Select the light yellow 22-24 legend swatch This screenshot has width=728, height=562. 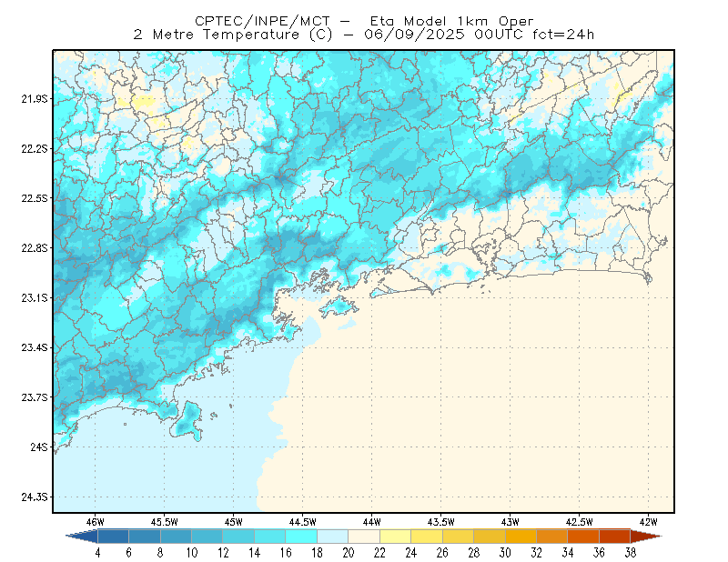click(395, 537)
